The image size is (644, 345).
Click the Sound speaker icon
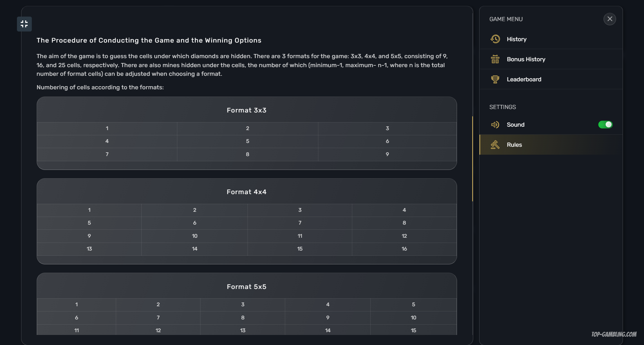pos(495,125)
